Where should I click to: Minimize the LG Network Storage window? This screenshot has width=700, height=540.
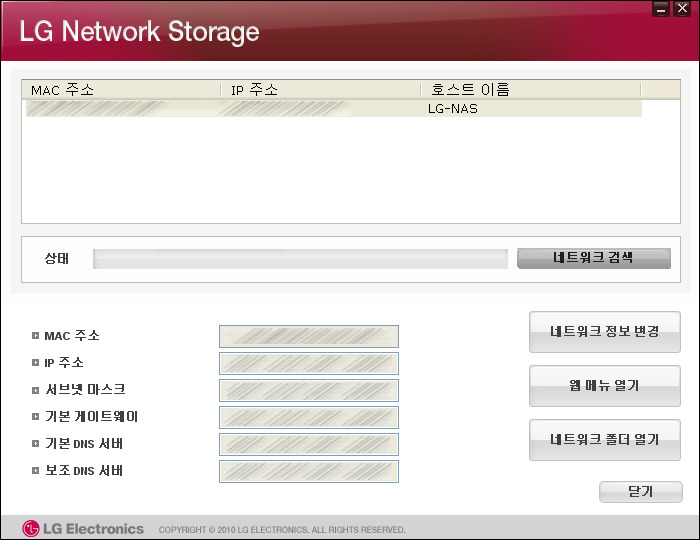tap(661, 8)
